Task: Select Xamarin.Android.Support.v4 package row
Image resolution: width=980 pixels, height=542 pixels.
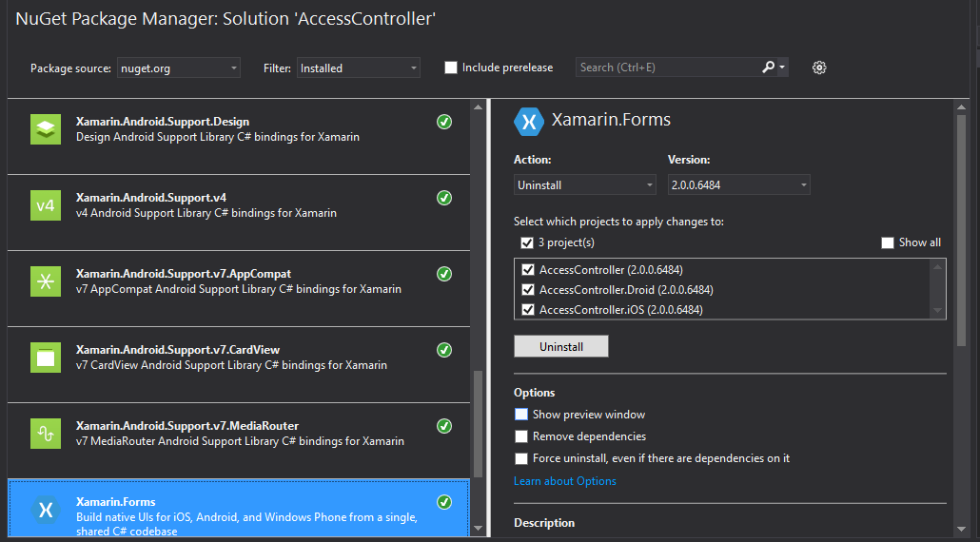Action: [x=238, y=213]
